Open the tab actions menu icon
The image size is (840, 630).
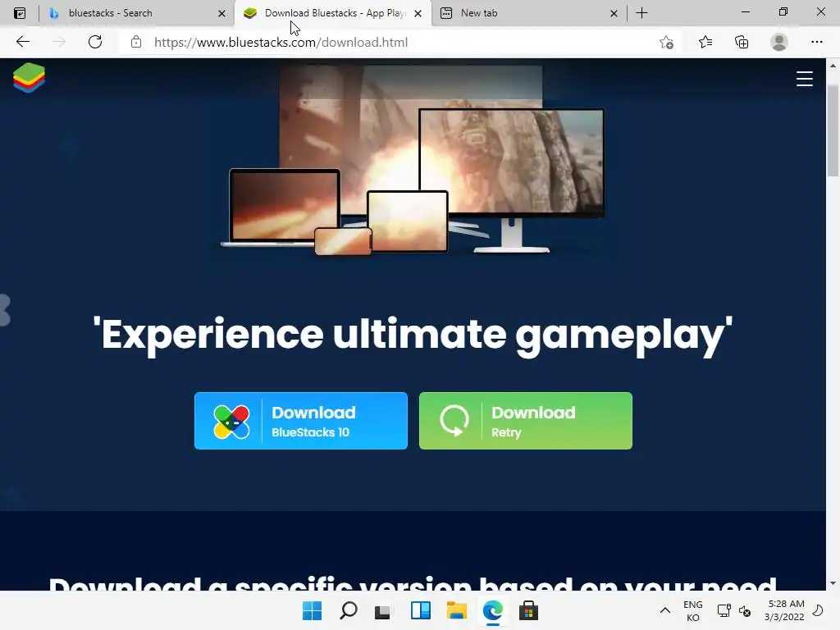pos(20,13)
